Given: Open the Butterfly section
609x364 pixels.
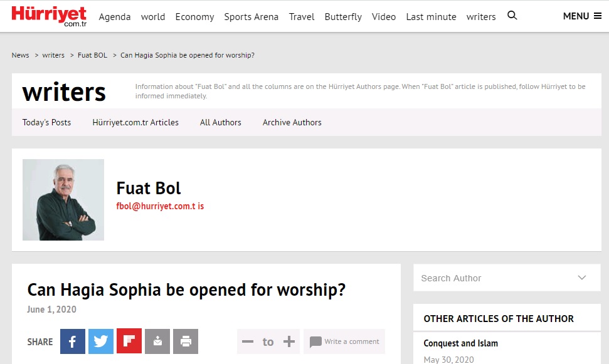Looking at the screenshot, I should point(343,17).
